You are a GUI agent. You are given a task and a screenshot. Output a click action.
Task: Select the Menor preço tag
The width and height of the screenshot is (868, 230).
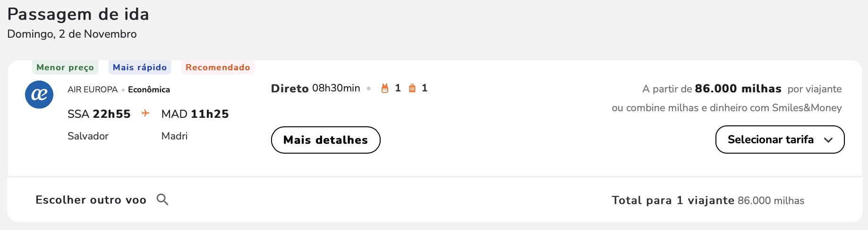point(65,67)
